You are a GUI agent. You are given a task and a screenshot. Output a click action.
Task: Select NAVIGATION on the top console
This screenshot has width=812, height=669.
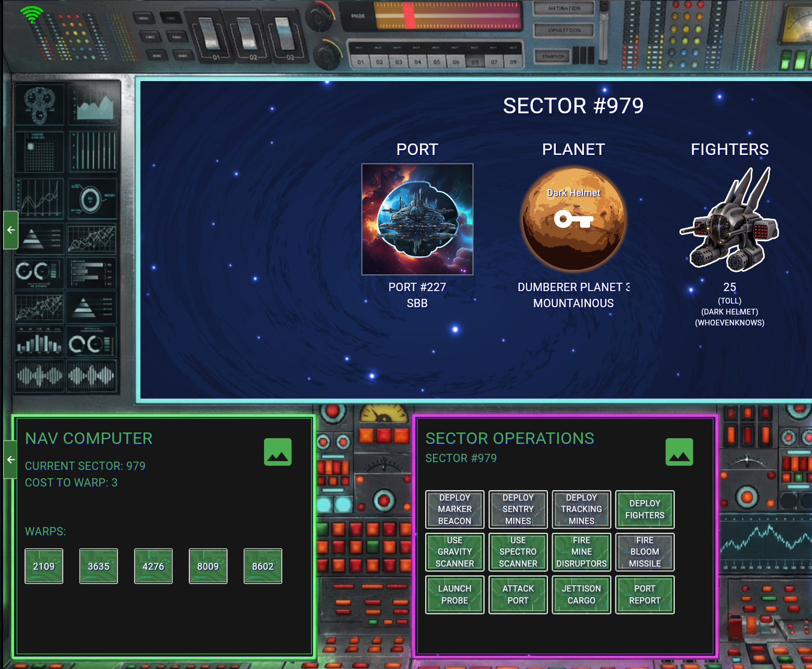pyautogui.click(x=565, y=8)
